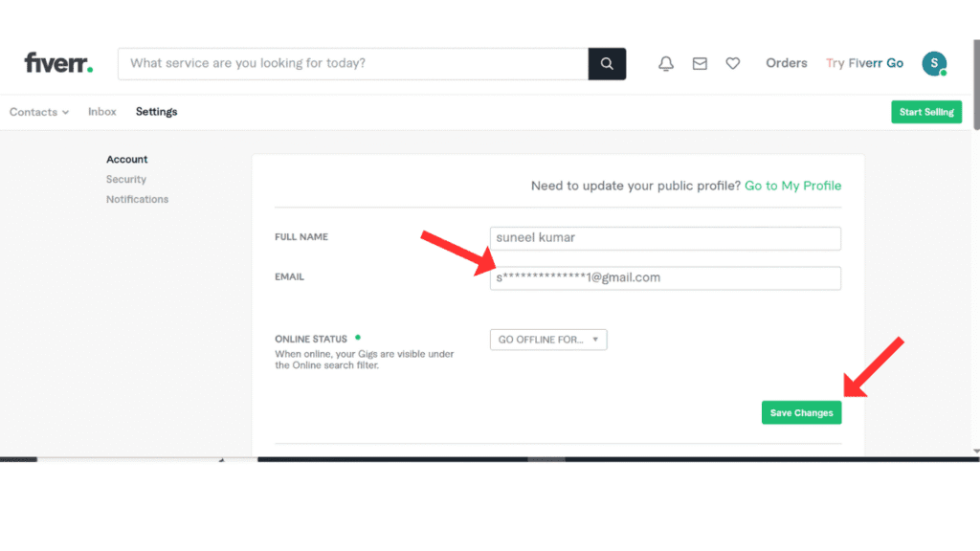Open the Notifications settings section
Viewport: 980px width, 551px height.
(x=137, y=199)
